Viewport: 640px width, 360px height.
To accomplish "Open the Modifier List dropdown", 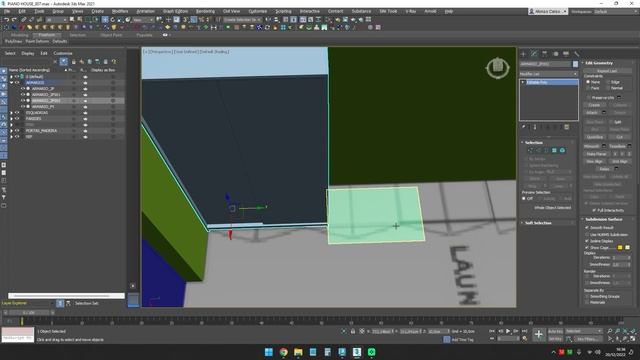I will (549, 74).
